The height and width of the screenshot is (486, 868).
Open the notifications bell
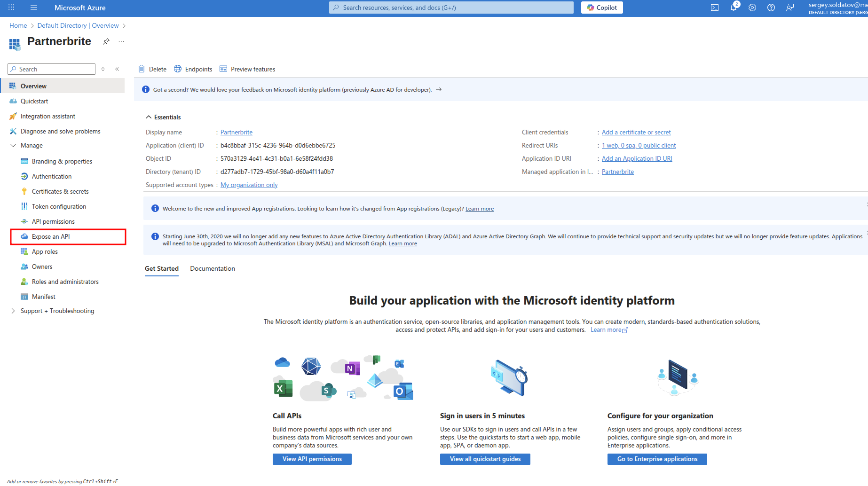pyautogui.click(x=734, y=7)
